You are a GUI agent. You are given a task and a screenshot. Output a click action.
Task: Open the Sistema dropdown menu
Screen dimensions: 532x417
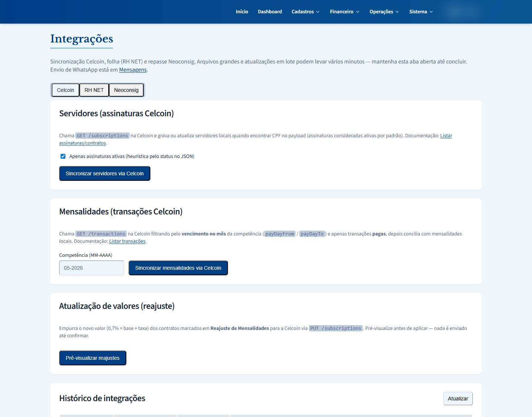click(421, 12)
